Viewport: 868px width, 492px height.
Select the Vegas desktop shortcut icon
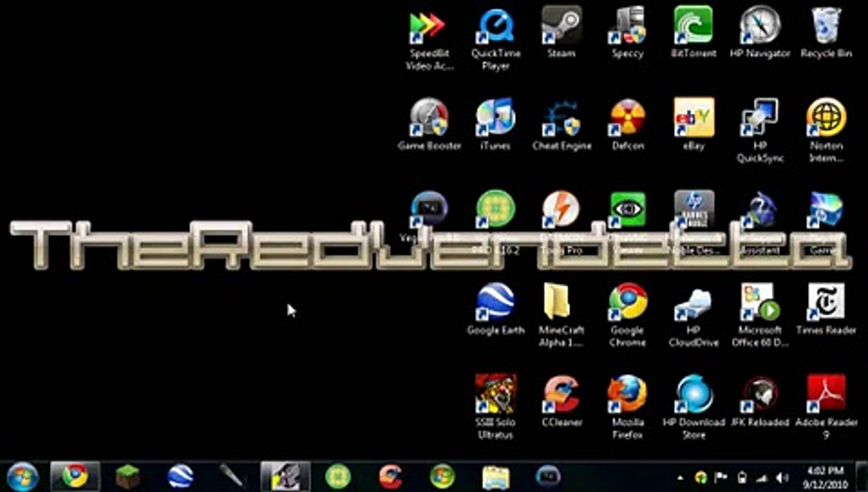pyautogui.click(x=429, y=210)
